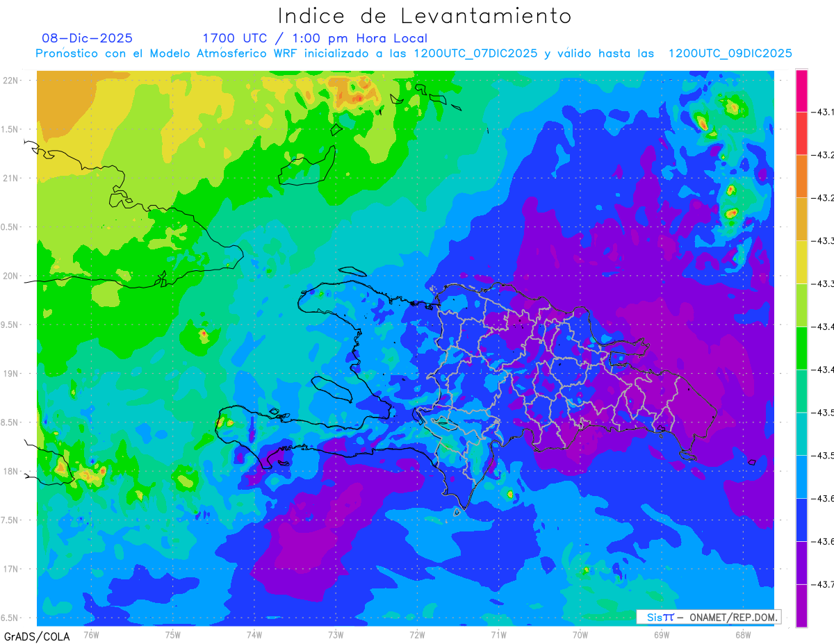Click the '22N' latitude label
This screenshot has width=834, height=644.
(x=11, y=80)
